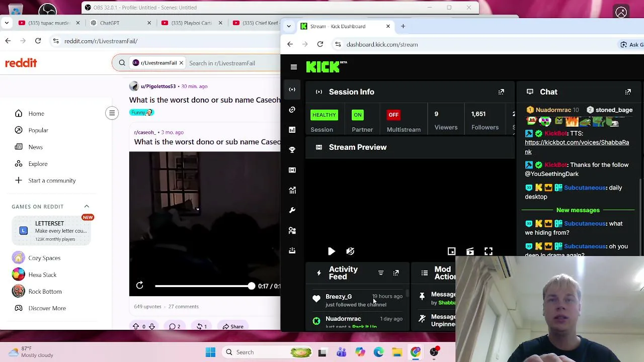This screenshot has width=644, height=362.
Task: Pop out the Activity Feed panel
Action: (396, 273)
